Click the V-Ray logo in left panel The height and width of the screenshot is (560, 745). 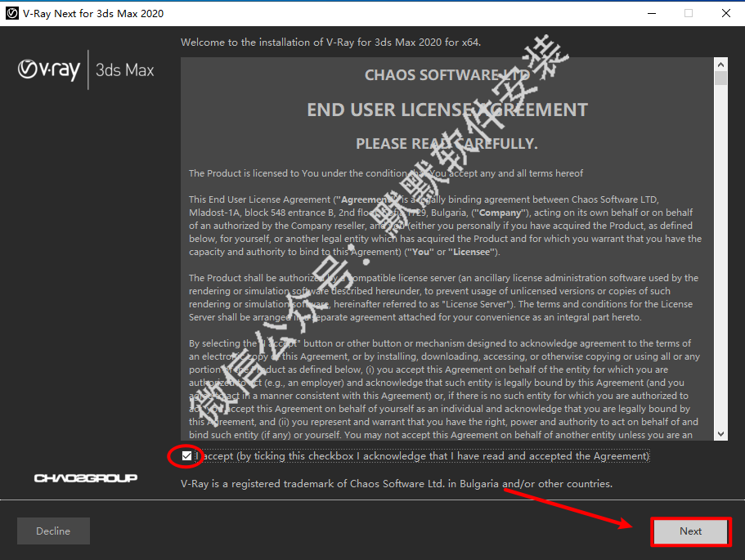click(49, 69)
